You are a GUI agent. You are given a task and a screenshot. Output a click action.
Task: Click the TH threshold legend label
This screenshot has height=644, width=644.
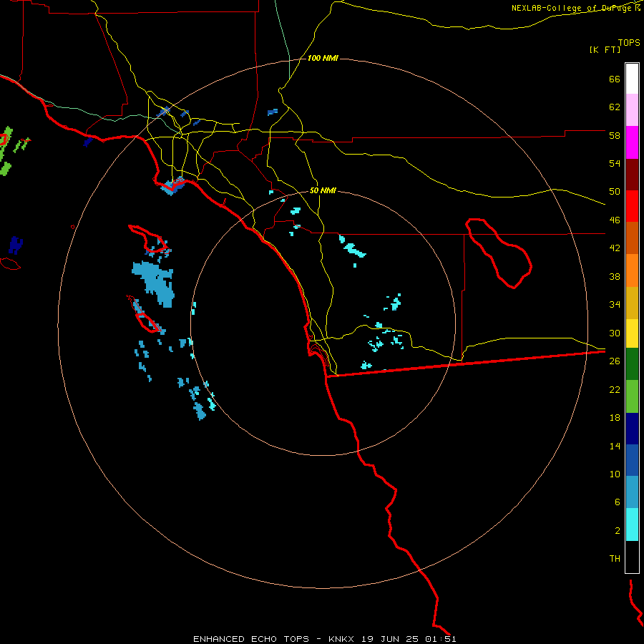tap(615, 559)
